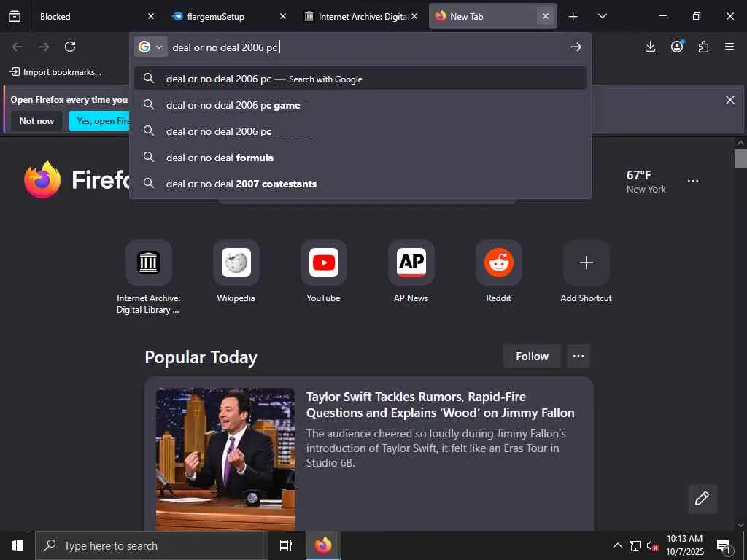
Task: Open the YouTube shortcut tile
Action: pos(324,262)
